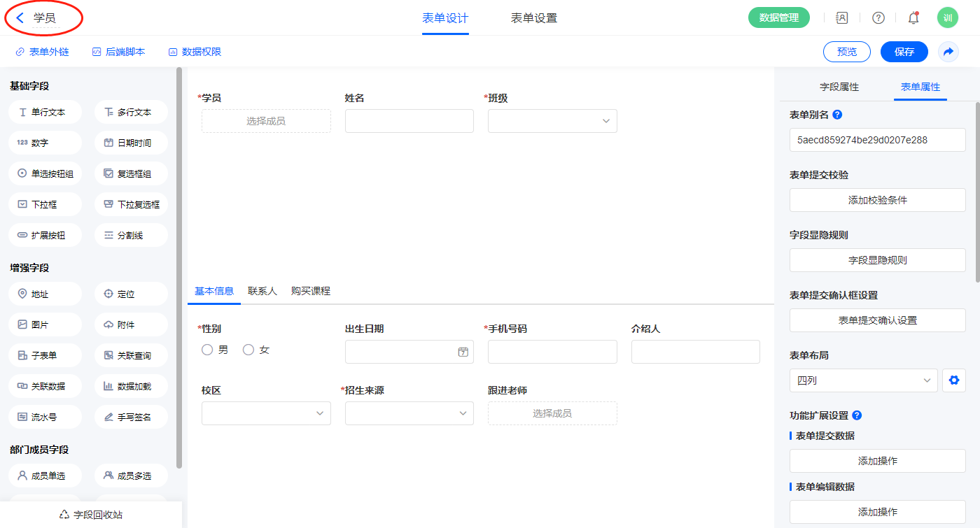Open the 招生来源 dropdown
This screenshot has height=528, width=980.
point(409,413)
